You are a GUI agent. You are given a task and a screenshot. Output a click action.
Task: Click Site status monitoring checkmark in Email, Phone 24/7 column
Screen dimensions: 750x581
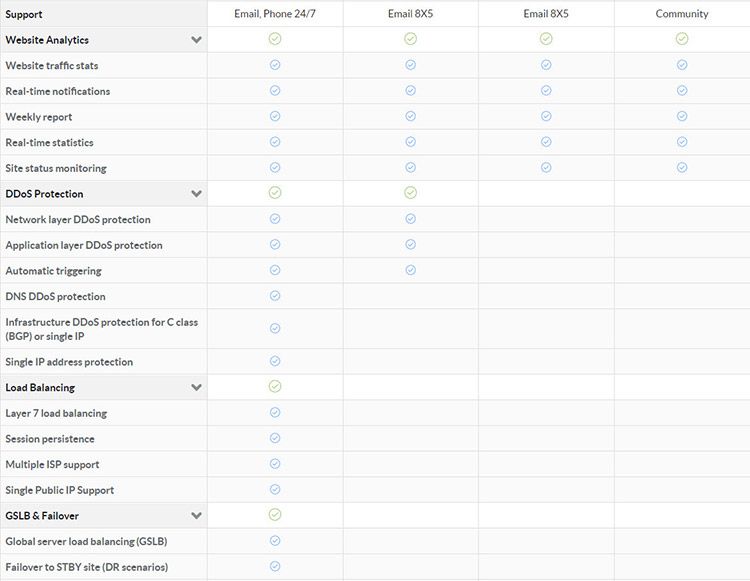point(275,167)
